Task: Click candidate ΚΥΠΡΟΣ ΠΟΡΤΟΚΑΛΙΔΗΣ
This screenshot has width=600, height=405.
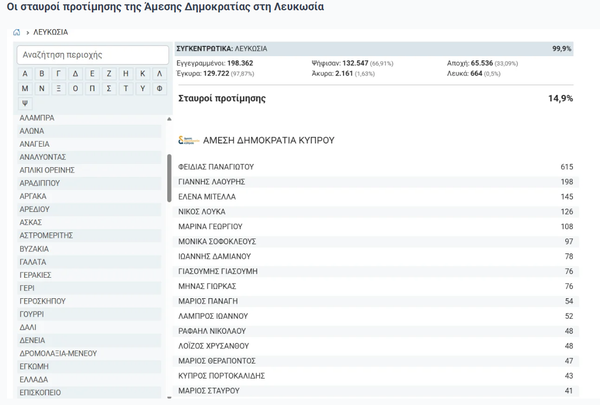Action: click(x=377, y=376)
